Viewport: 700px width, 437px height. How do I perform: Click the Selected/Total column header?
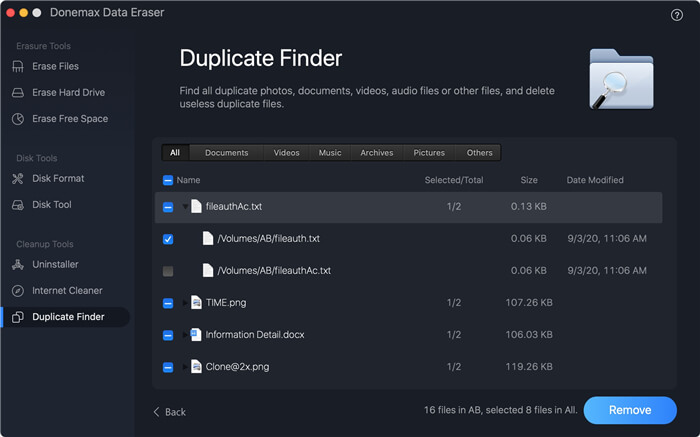tap(454, 180)
